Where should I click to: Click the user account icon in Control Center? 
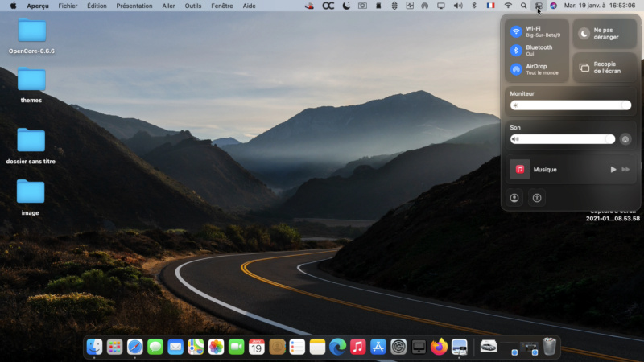(514, 198)
